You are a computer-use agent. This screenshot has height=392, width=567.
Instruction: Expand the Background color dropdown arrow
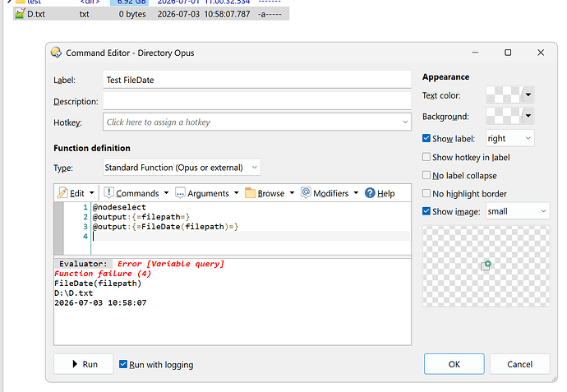(x=528, y=116)
